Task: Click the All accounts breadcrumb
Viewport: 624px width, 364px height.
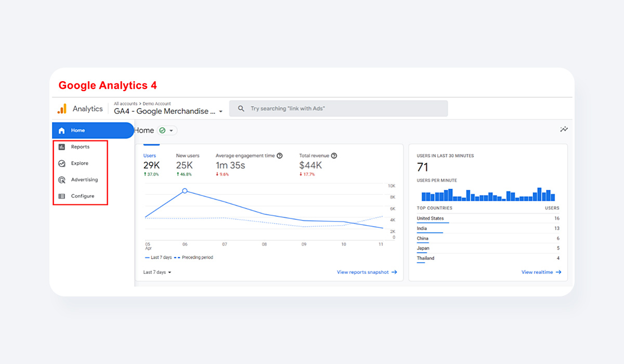Action: (x=126, y=103)
